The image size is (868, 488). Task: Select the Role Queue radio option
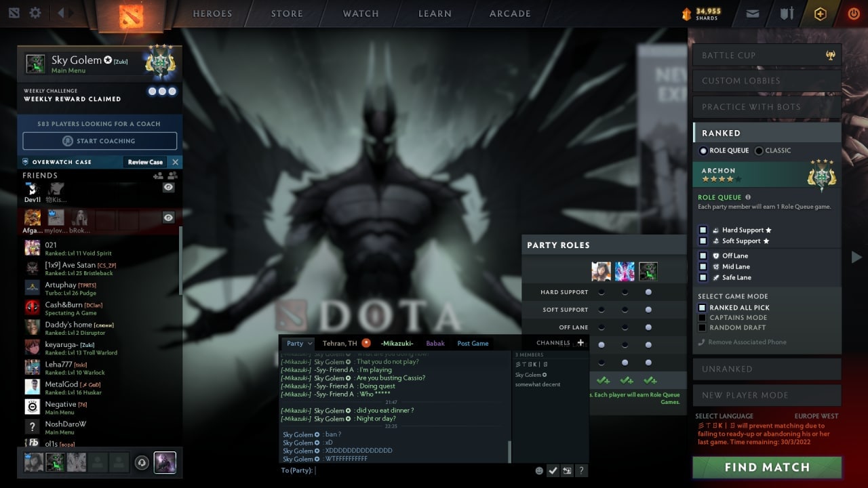point(703,150)
